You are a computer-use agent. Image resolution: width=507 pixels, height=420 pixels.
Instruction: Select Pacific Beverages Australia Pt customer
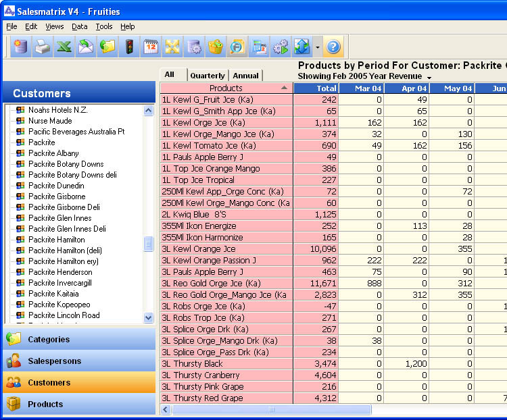point(76,132)
